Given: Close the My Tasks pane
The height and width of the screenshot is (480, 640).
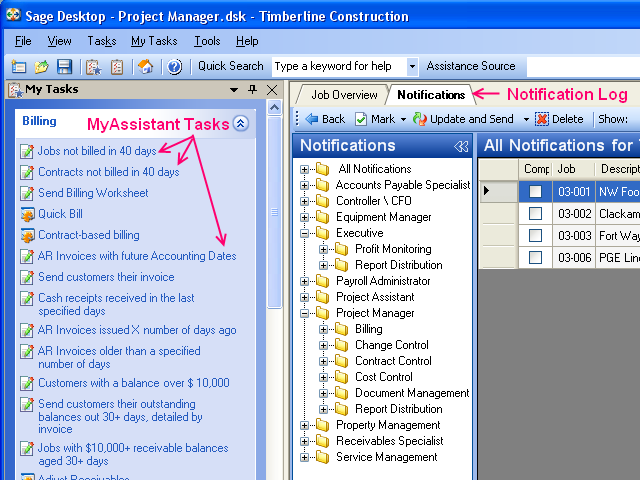Looking at the screenshot, I should click(x=272, y=89).
